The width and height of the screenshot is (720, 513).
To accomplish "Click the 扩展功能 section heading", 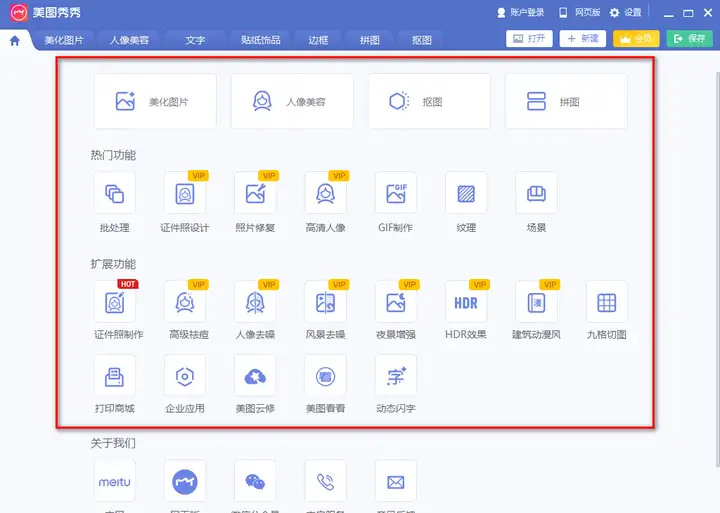I will click(x=113, y=264).
